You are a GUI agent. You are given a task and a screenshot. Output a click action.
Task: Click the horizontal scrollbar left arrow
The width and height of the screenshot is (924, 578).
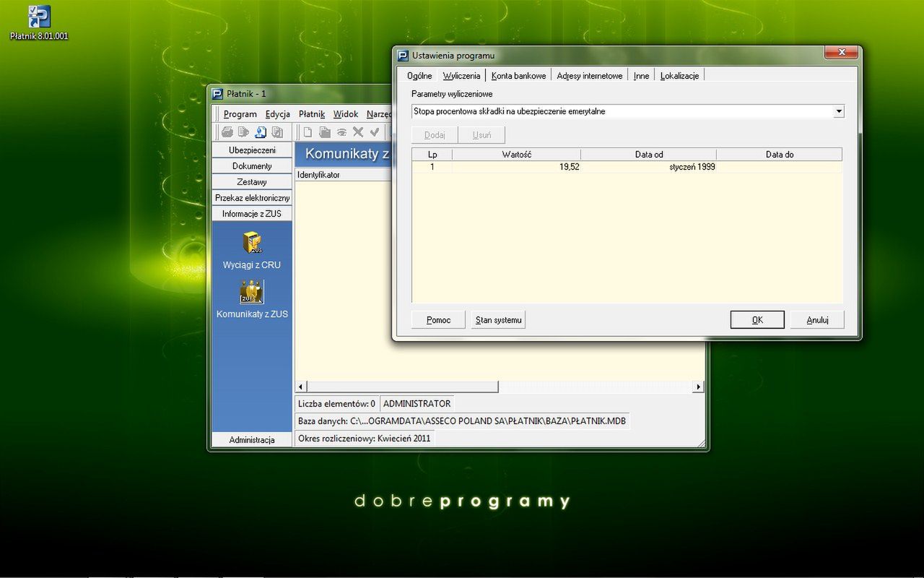(301, 387)
